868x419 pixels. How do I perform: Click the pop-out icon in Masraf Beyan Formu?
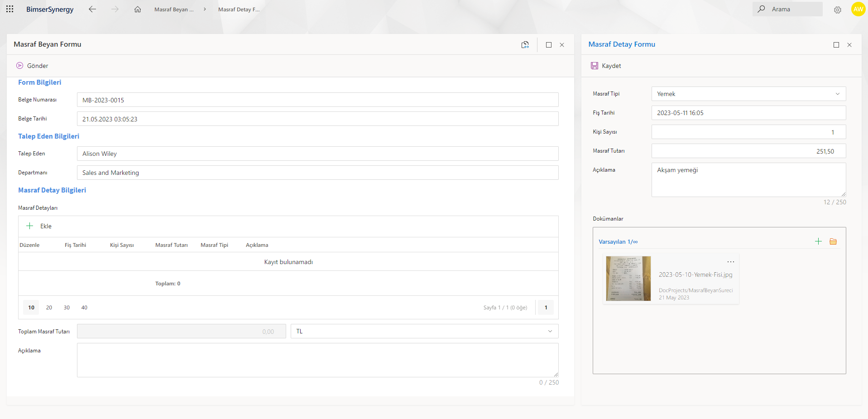(525, 44)
